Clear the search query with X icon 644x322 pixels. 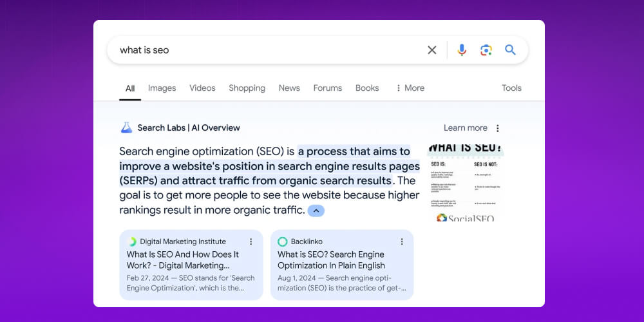tap(432, 50)
